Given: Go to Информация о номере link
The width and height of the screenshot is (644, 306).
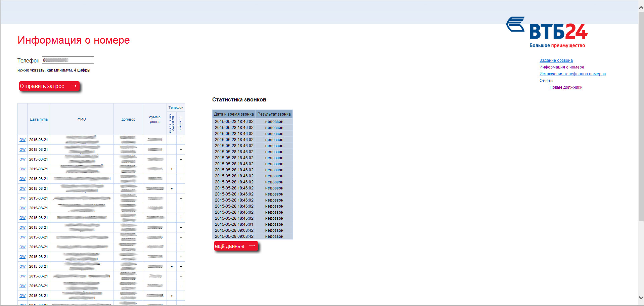Looking at the screenshot, I should tap(561, 67).
